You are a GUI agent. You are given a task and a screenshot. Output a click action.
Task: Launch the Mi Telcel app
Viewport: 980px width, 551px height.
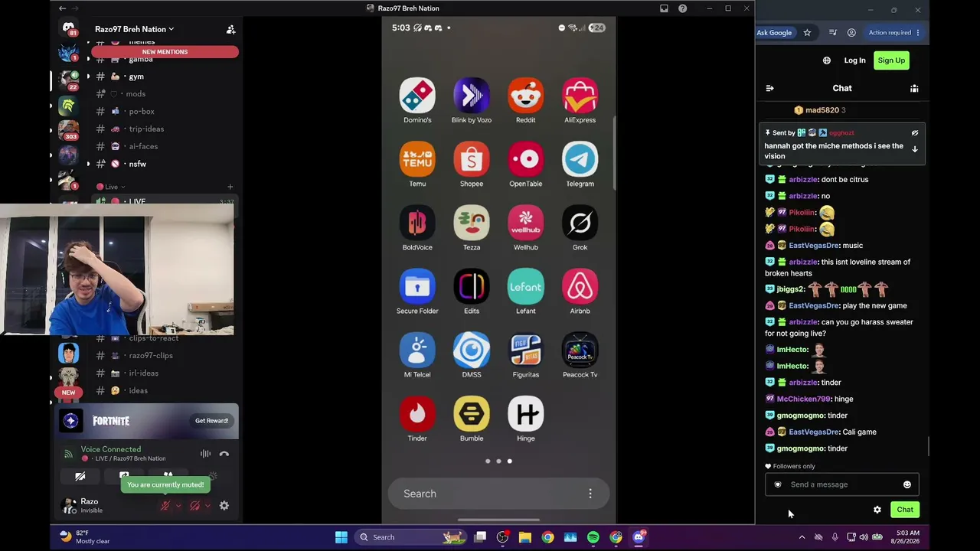(x=417, y=350)
